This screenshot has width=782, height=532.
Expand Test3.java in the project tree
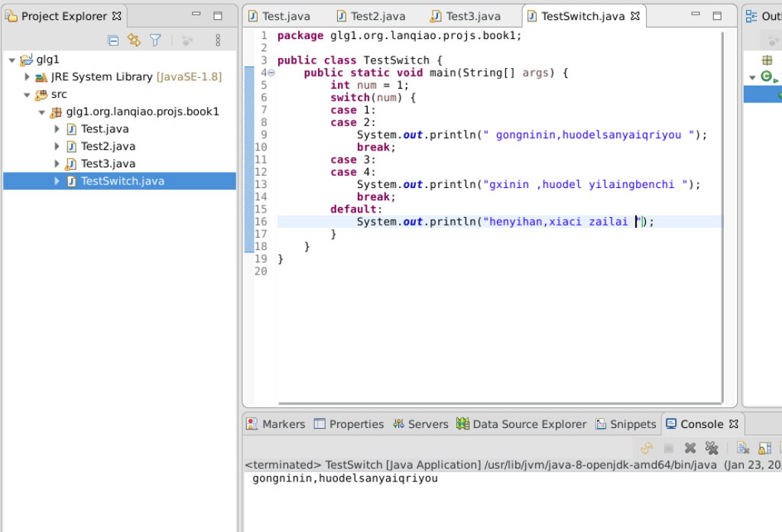tap(57, 164)
